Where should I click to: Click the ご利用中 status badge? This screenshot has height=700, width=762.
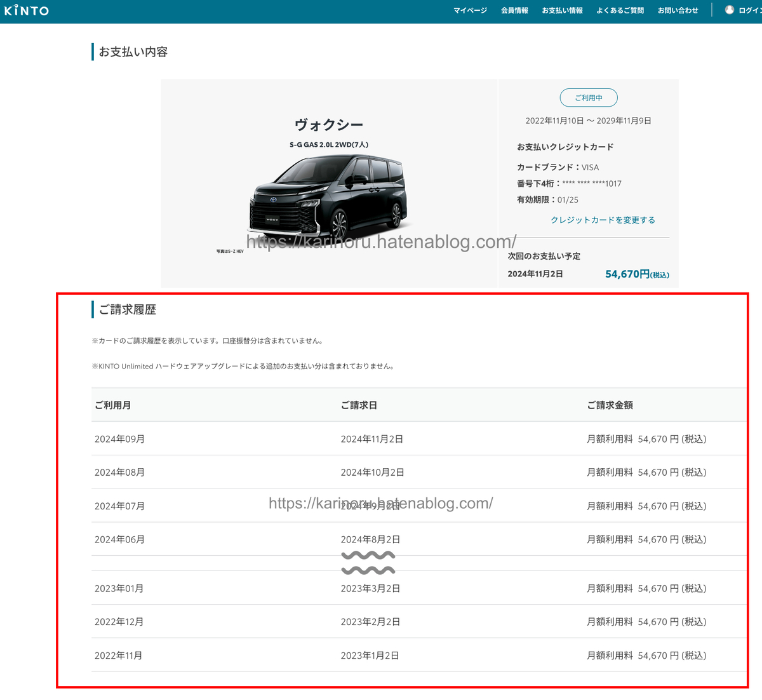(589, 98)
